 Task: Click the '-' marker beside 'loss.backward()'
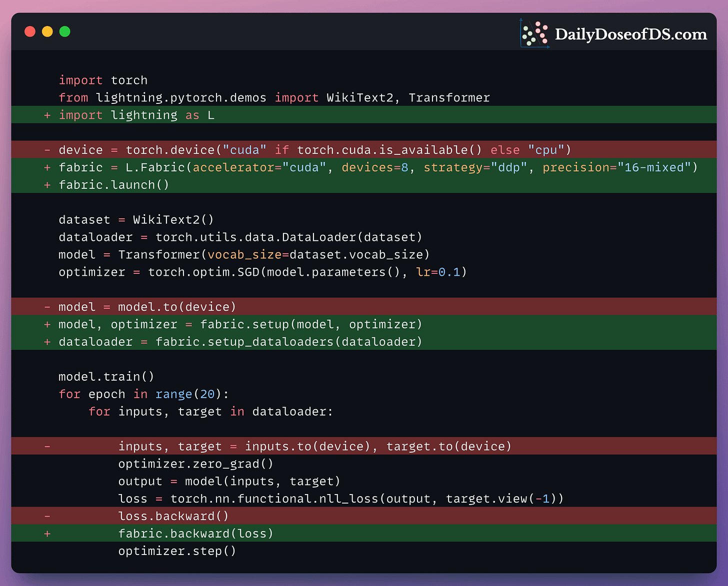coord(47,516)
